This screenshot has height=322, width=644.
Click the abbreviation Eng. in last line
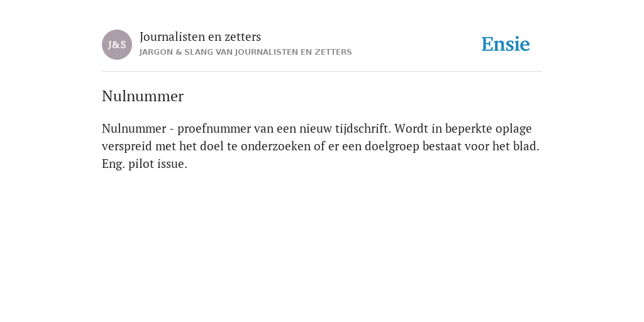pyautogui.click(x=113, y=164)
